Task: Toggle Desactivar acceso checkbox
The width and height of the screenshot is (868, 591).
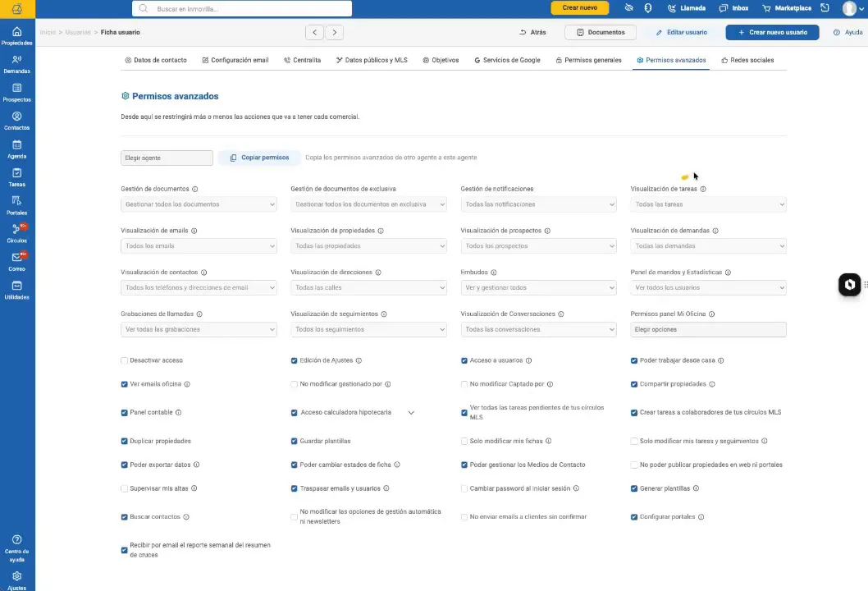Action: tap(124, 360)
